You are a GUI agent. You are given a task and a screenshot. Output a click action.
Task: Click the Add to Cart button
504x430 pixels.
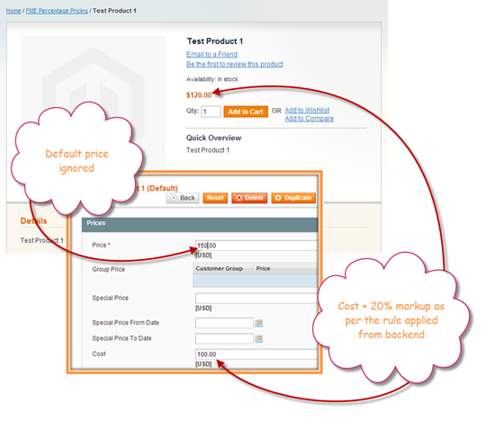(246, 112)
